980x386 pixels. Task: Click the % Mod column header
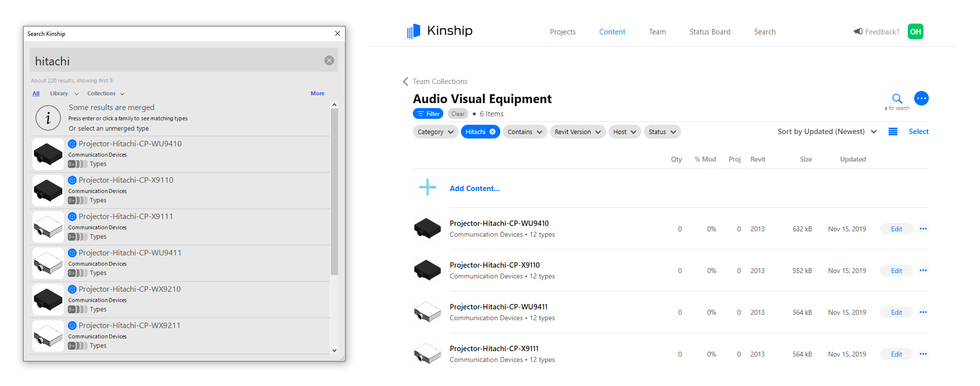coord(705,159)
